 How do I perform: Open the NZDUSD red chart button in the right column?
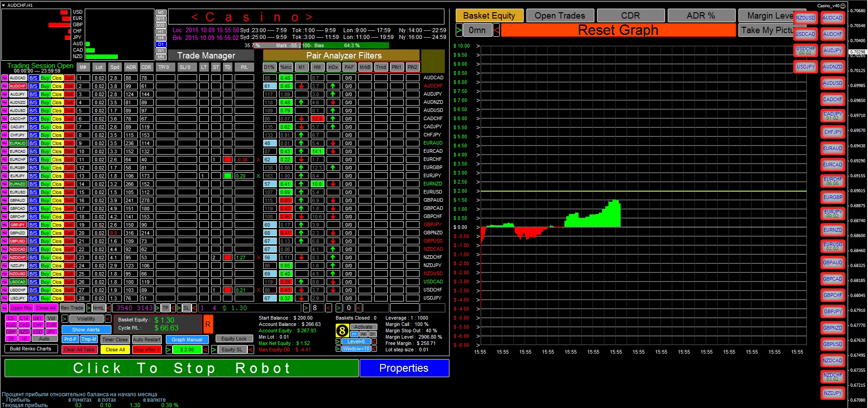(805, 18)
